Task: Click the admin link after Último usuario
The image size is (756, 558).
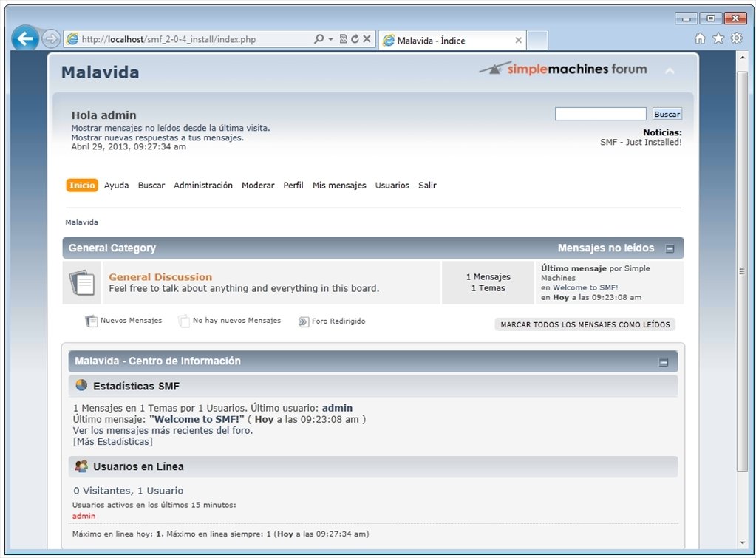Action: pyautogui.click(x=337, y=408)
